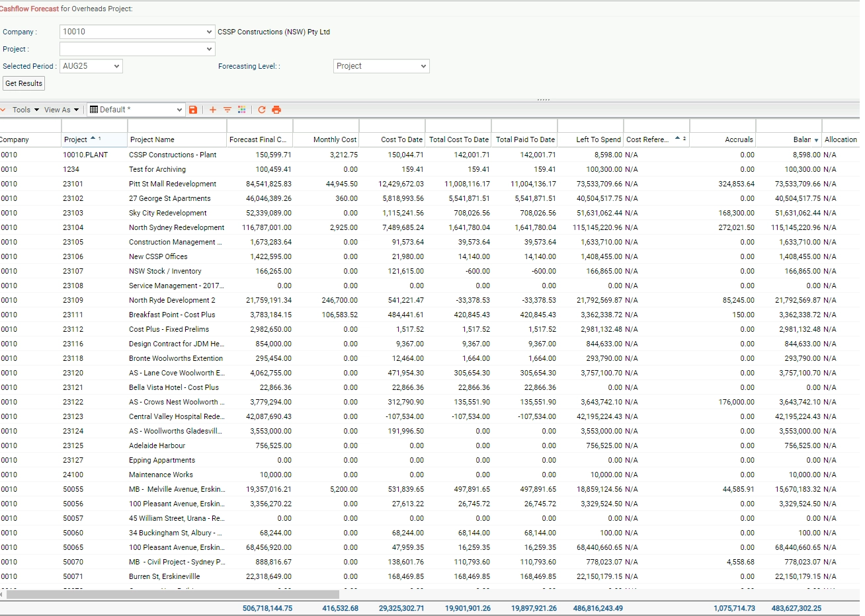
Task: Click cost to date value -107,534.00
Action: tap(405, 416)
